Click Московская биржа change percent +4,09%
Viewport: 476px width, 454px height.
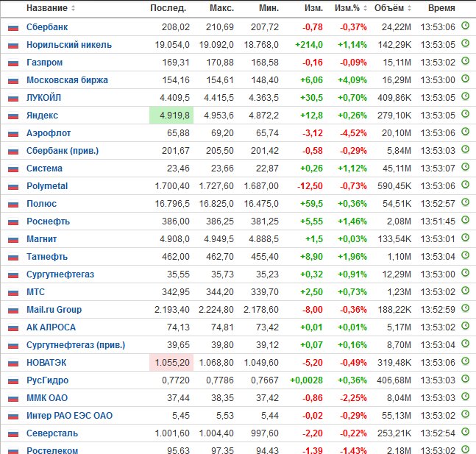[352, 80]
